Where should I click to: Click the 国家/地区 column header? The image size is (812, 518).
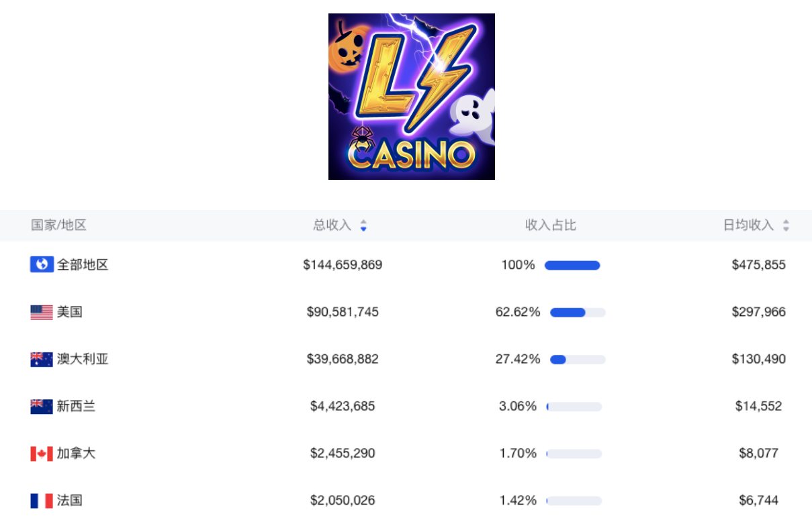click(59, 225)
